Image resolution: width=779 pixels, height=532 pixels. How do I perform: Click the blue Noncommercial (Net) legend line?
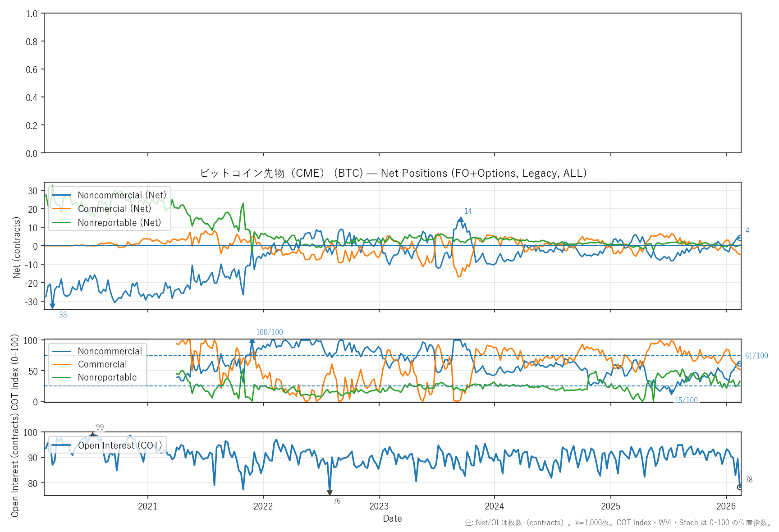[62, 195]
